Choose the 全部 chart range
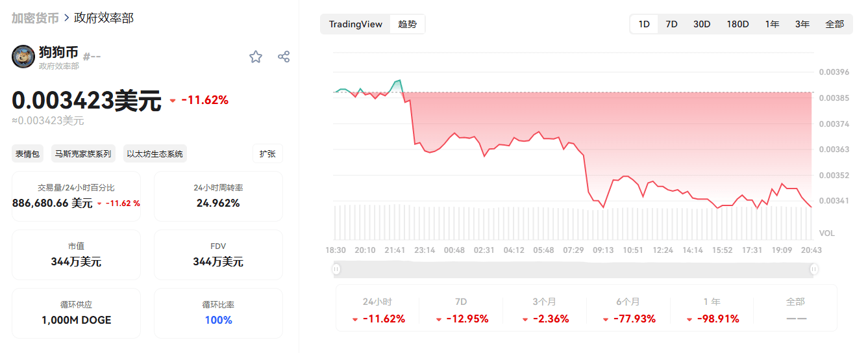Screen dimensions: 868x353 pos(834,24)
